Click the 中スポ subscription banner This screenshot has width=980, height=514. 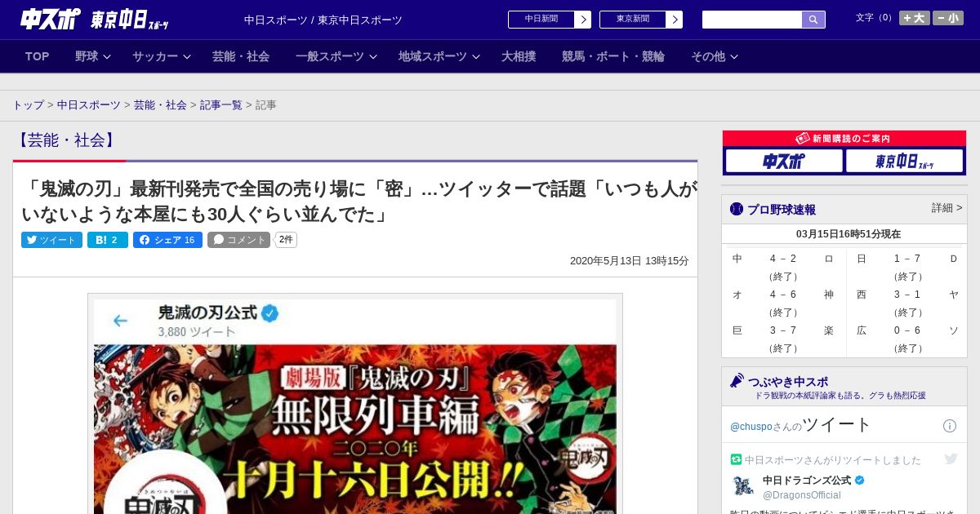point(783,162)
